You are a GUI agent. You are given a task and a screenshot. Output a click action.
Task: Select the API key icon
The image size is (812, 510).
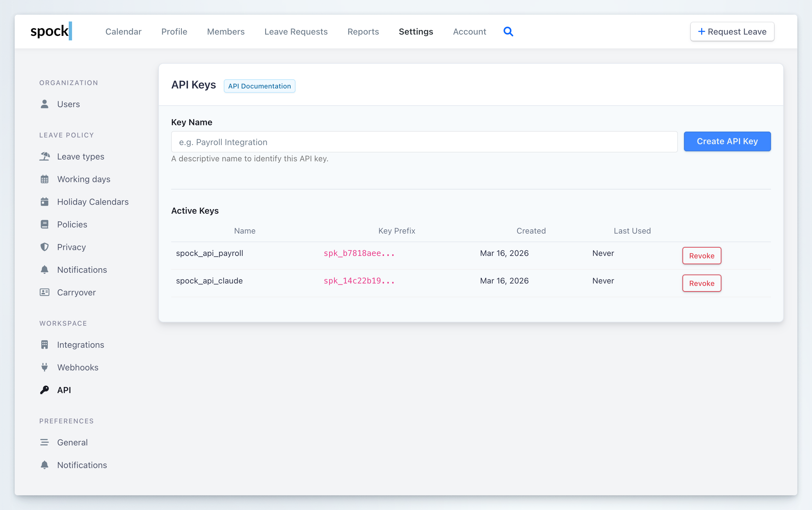tap(44, 390)
